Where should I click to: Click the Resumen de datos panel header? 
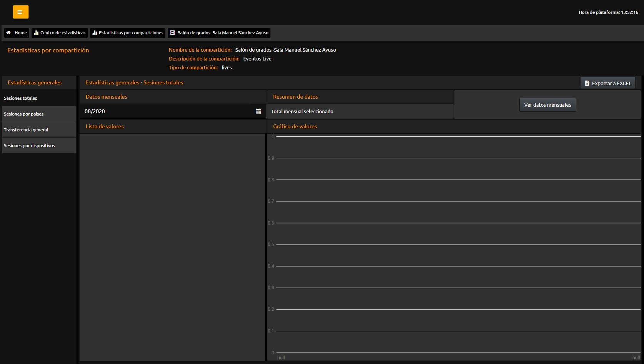(x=360, y=97)
